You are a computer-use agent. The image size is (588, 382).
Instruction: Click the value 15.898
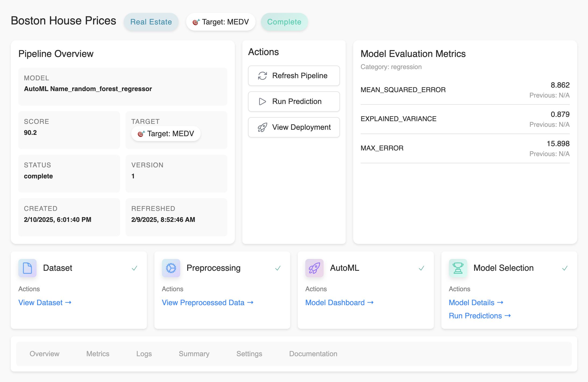click(558, 144)
